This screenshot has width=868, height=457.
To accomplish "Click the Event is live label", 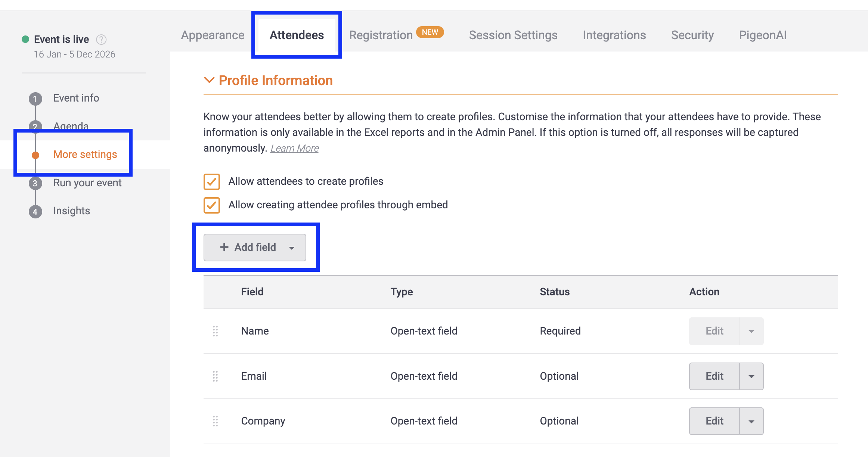I will 62,40.
